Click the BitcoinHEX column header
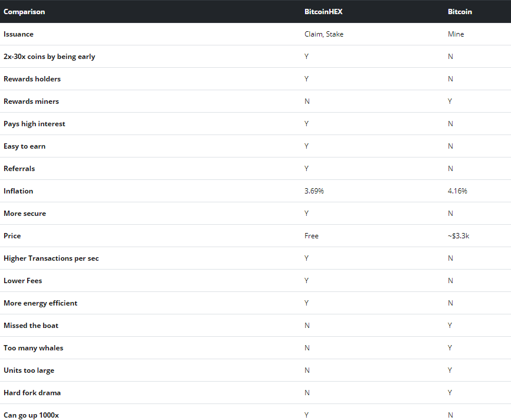Viewport: 511px width, 420px height. 323,12
